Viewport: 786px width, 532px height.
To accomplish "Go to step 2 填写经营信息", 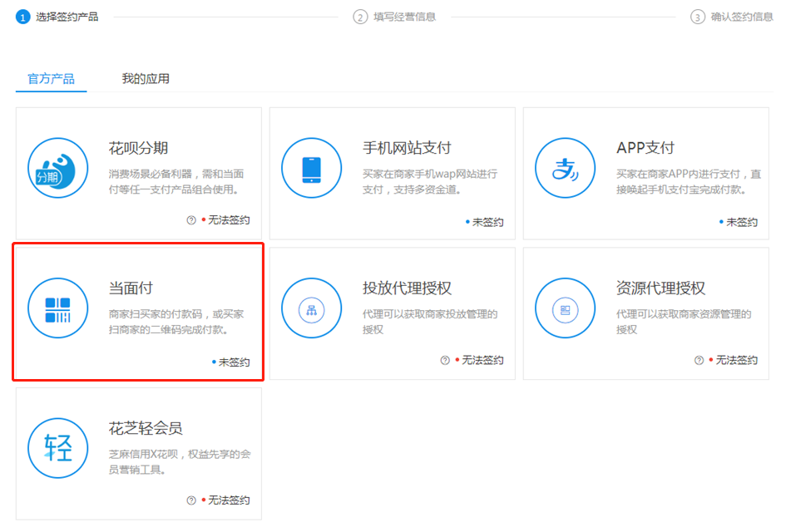I will (x=396, y=17).
